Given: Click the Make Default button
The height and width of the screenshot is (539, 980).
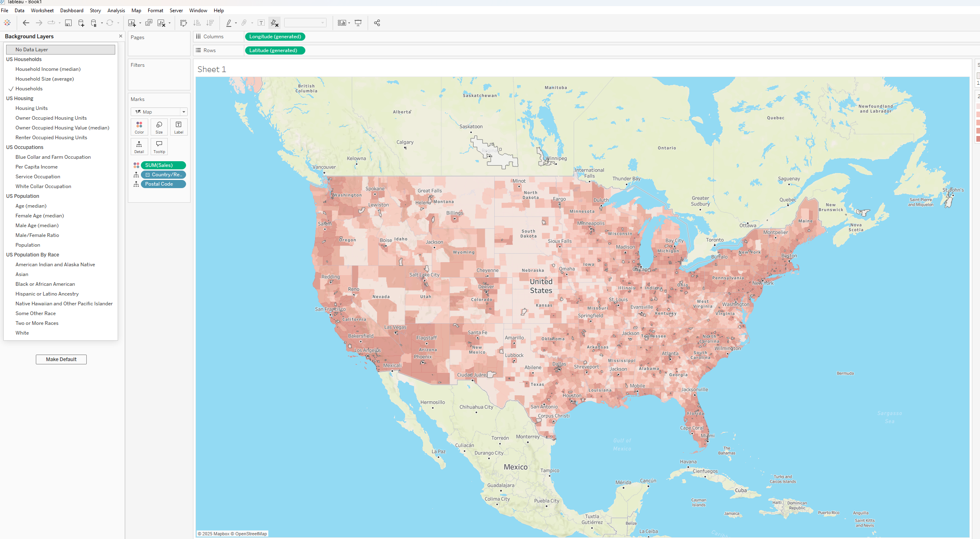Looking at the screenshot, I should pos(61,359).
